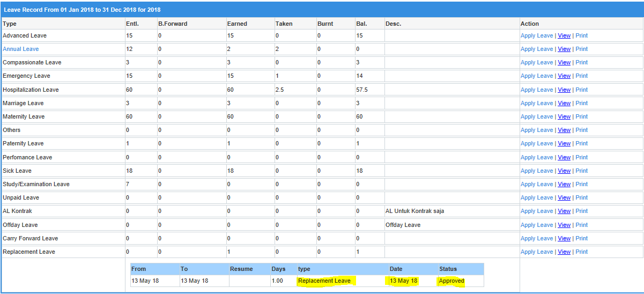View Study/Examination Leave record
Image resolution: width=644 pixels, height=294 pixels.
click(564, 184)
